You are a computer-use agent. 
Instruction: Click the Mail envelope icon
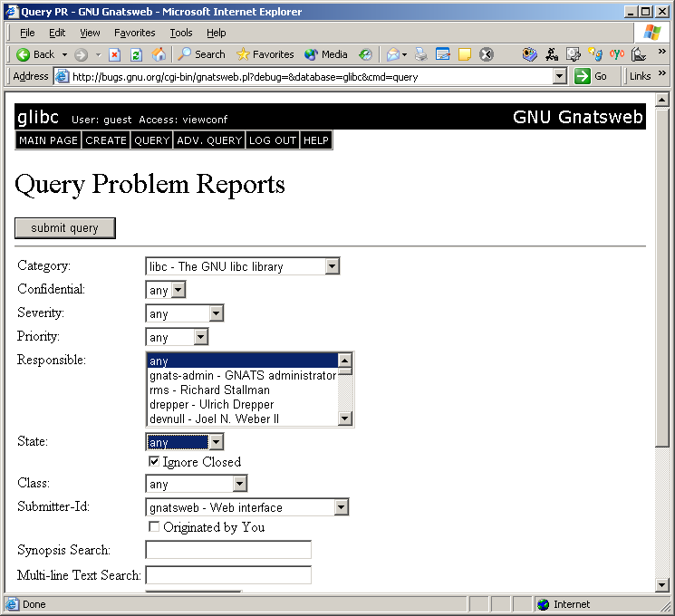393,54
